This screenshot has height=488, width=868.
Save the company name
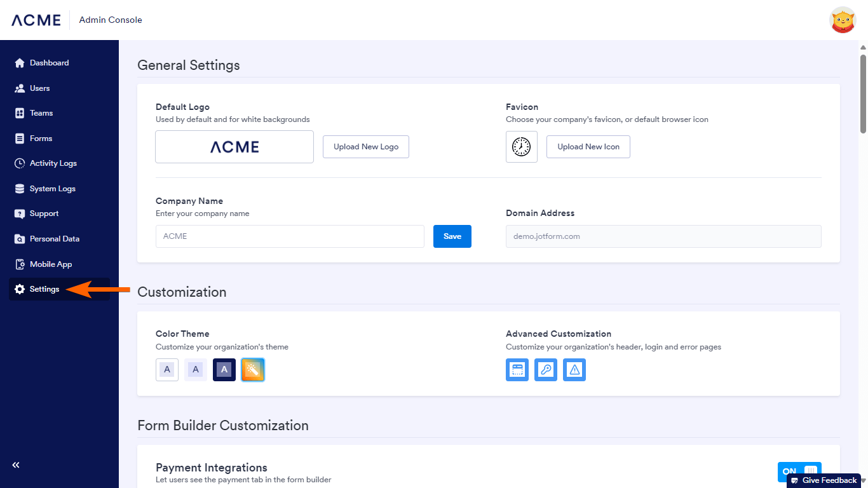452,236
